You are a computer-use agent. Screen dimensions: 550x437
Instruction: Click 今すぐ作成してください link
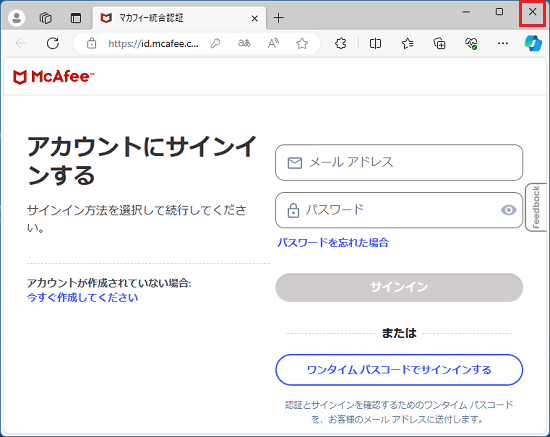[82, 298]
